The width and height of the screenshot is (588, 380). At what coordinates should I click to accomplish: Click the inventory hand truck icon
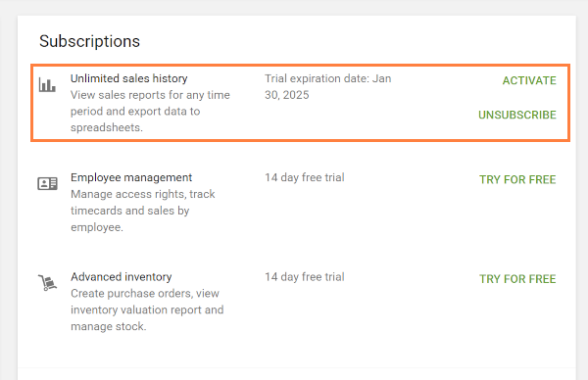47,283
